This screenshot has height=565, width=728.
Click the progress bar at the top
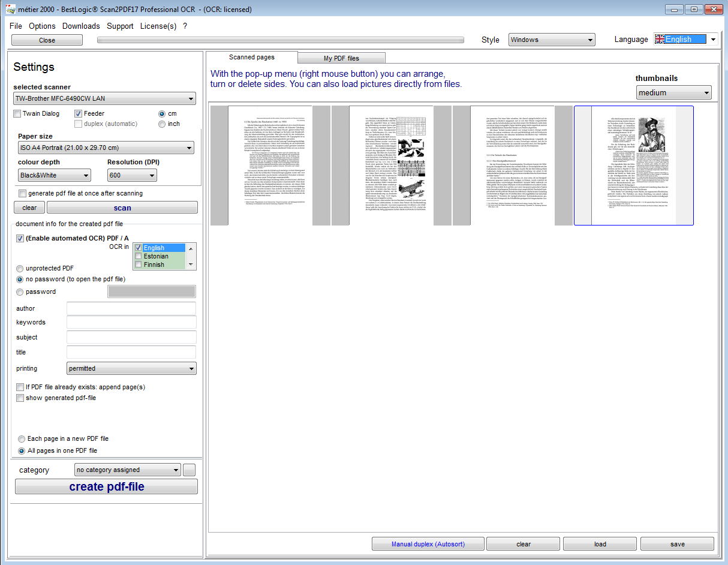click(281, 40)
